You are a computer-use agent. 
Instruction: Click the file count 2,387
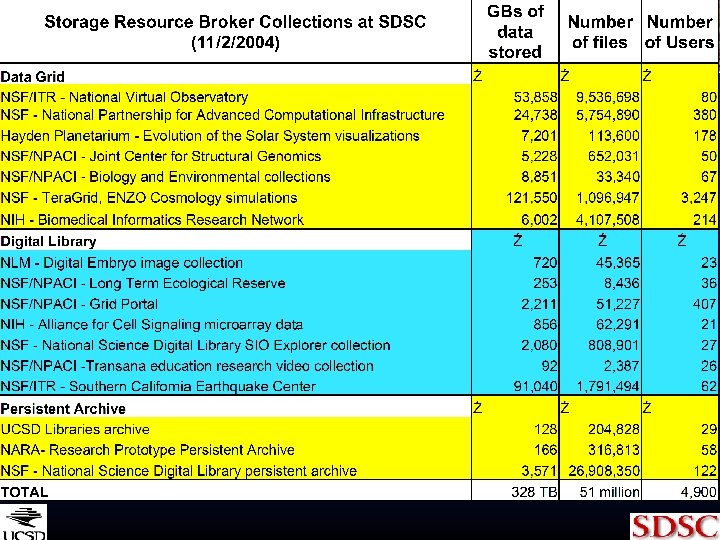coord(622,366)
